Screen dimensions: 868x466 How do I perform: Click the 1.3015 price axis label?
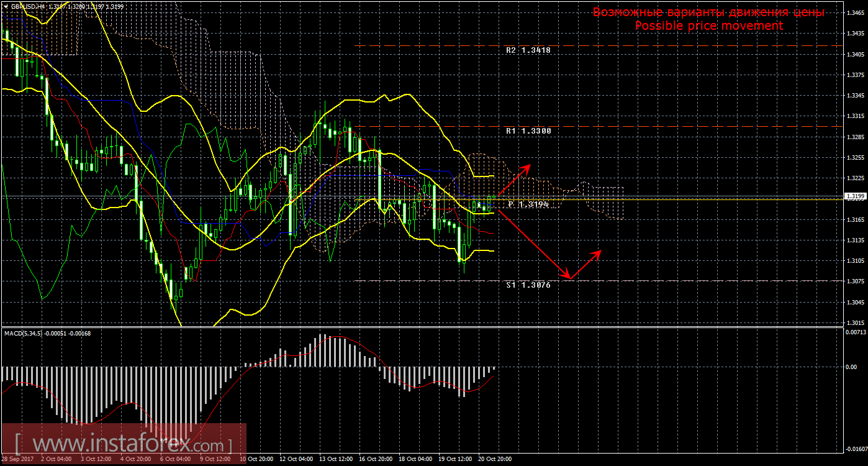(855, 322)
